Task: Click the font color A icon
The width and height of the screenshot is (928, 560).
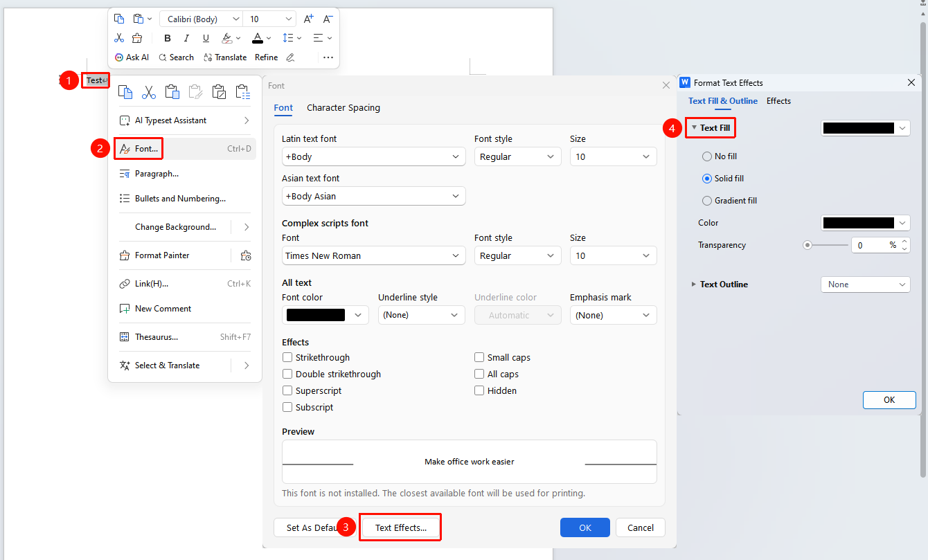Action: pyautogui.click(x=257, y=38)
